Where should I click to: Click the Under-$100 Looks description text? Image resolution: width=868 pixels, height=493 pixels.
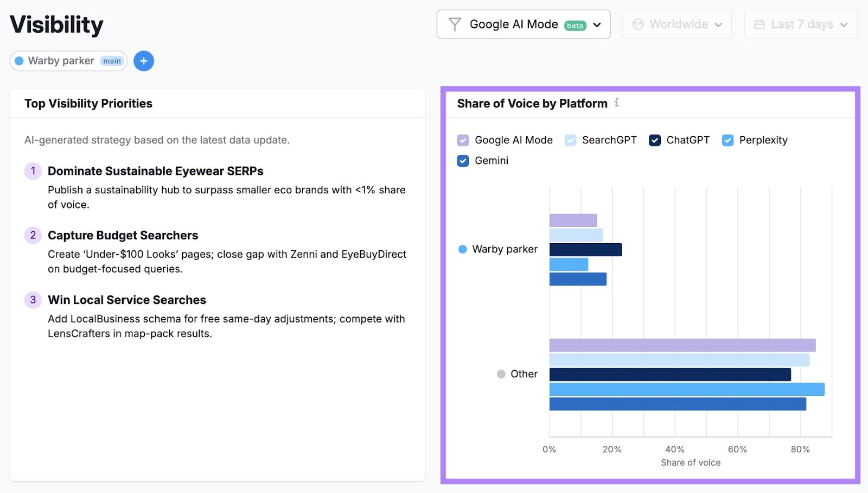[x=227, y=262]
